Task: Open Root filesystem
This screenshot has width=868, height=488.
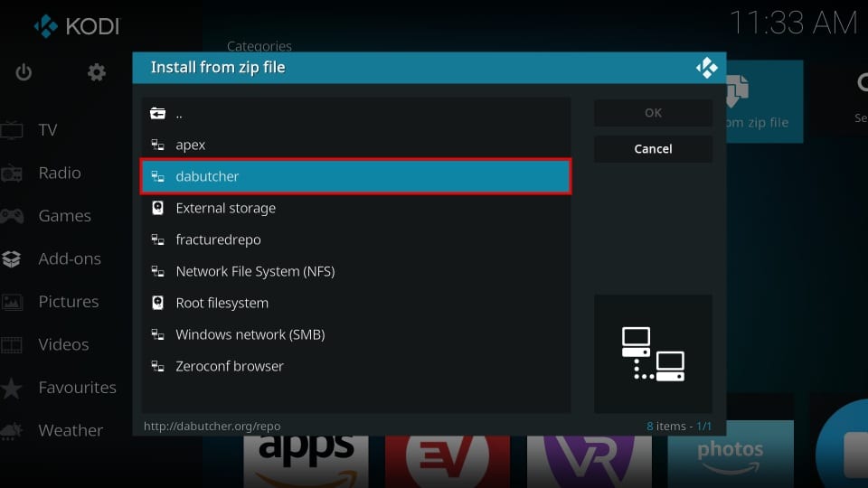Action: pos(356,303)
